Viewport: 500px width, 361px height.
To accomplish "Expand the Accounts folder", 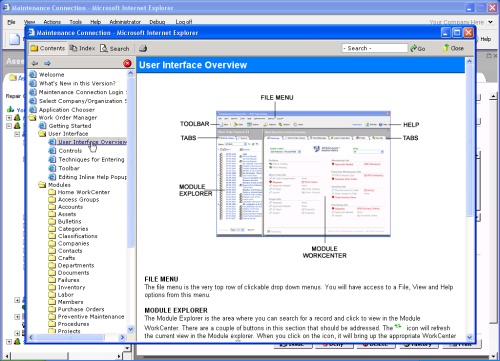I will [52, 207].
